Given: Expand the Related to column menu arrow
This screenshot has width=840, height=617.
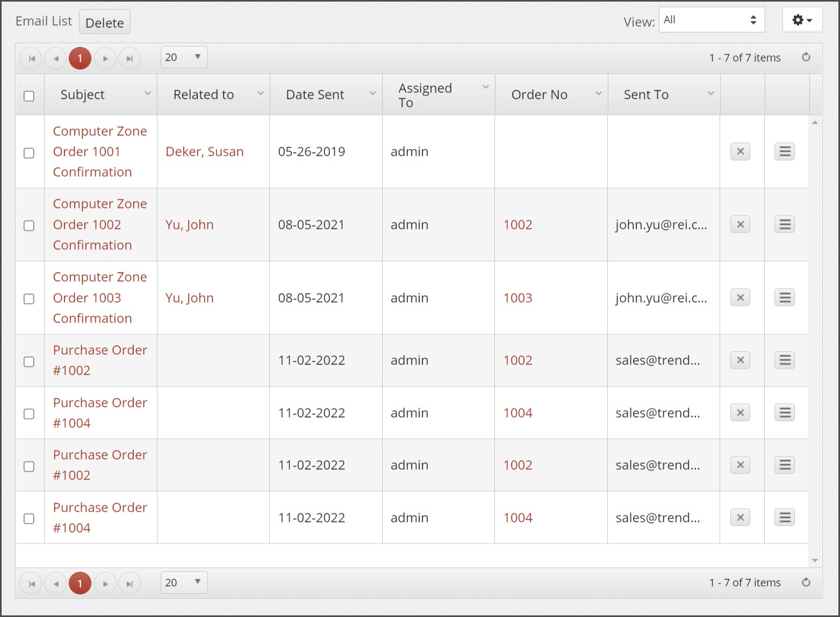Looking at the screenshot, I should coord(261,94).
